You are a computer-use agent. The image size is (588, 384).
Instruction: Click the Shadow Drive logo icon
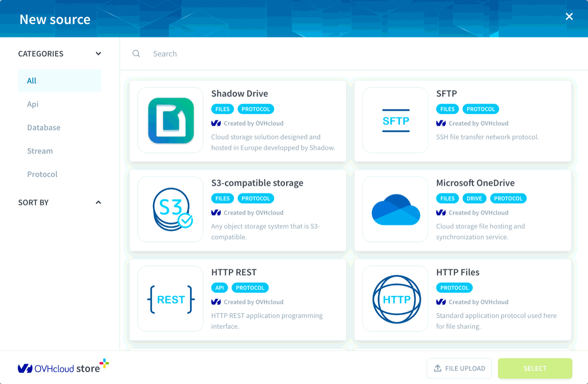point(171,121)
